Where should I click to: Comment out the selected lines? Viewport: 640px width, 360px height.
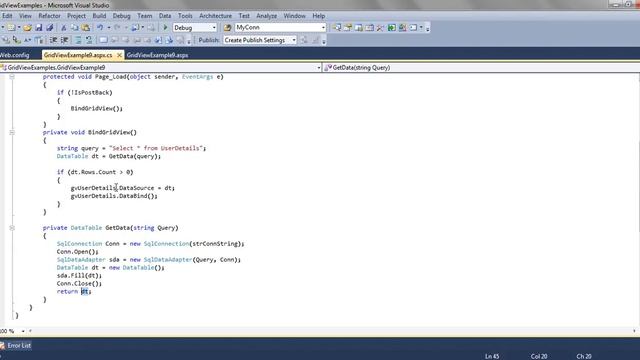pyautogui.click(x=78, y=40)
